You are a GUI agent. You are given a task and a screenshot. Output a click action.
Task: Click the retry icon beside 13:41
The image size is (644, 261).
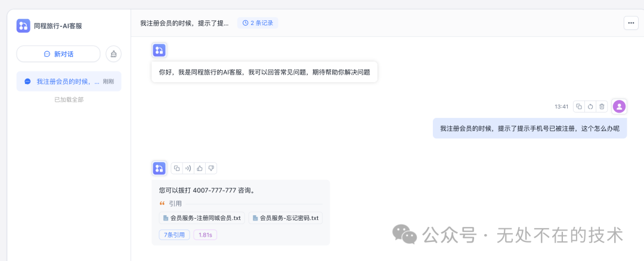(x=590, y=106)
